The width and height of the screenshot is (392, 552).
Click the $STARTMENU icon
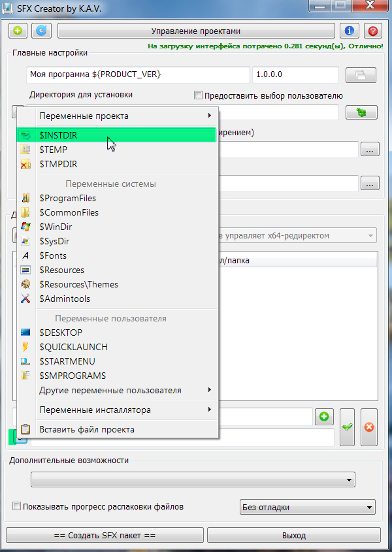[25, 361]
